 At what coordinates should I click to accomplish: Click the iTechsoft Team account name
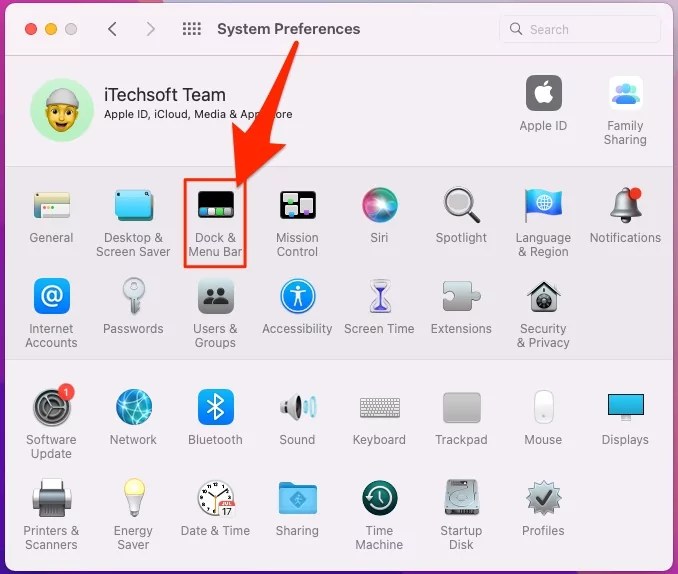[x=165, y=95]
